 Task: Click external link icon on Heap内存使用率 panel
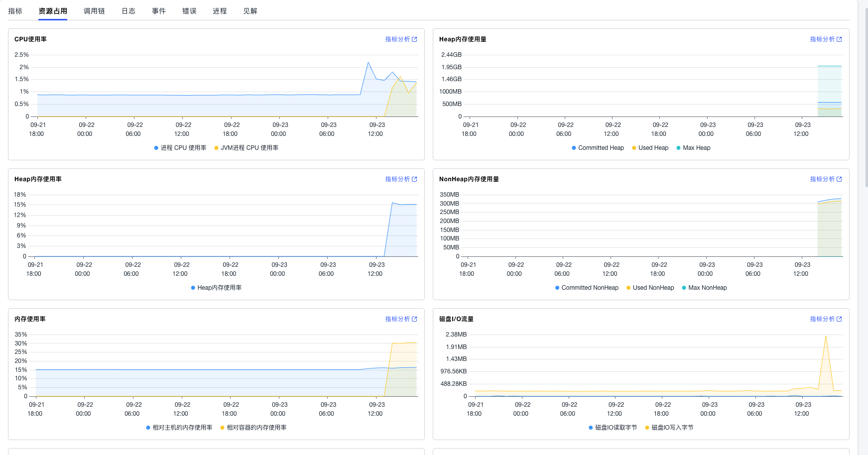[x=414, y=179]
